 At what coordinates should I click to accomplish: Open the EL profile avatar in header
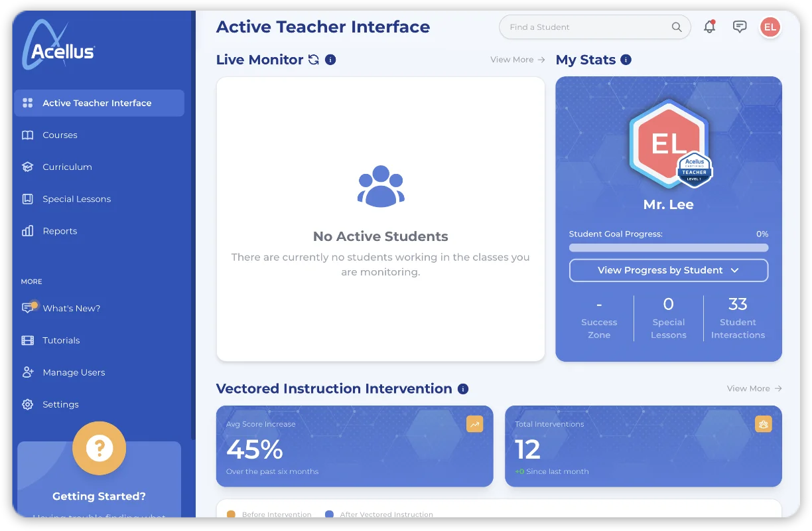[x=770, y=27]
